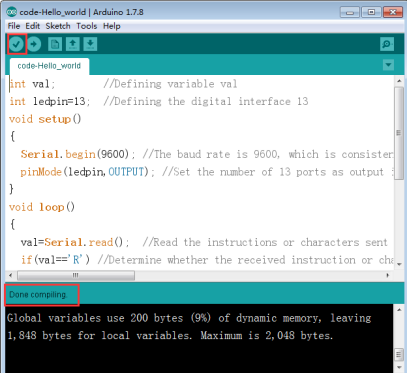Click the Upload arrow button

[x=34, y=44]
